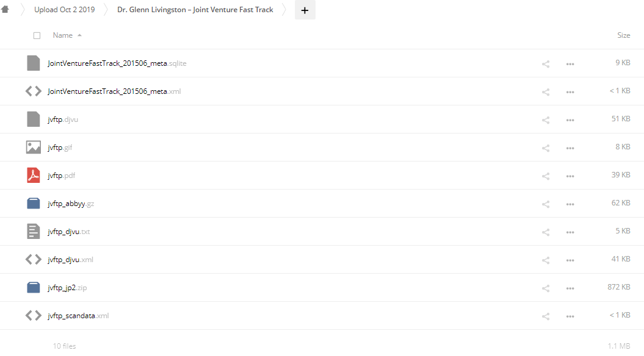The image size is (644, 356).
Task: Click the code icon of jvftp_djvu.xml
Action: pos(33,259)
